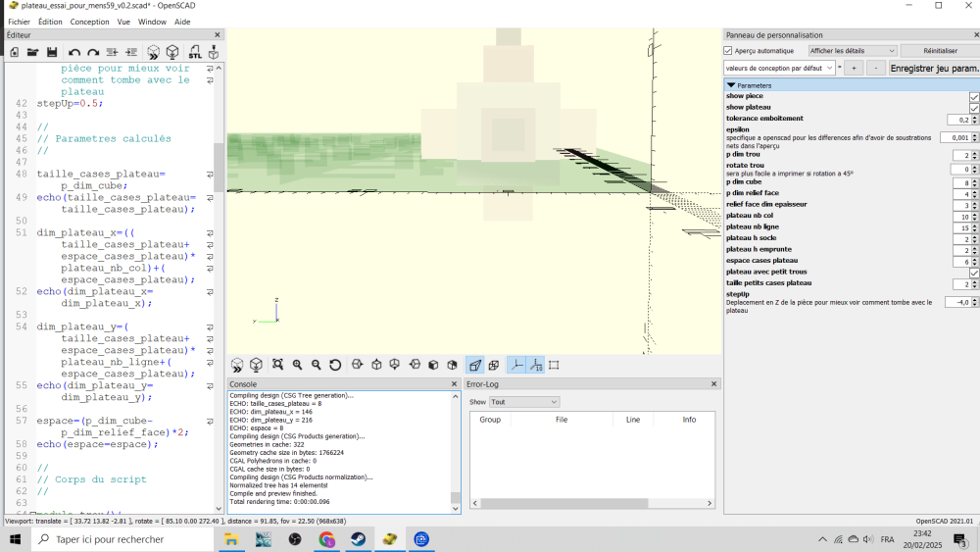Click the View All icon below viewport

(x=277, y=365)
